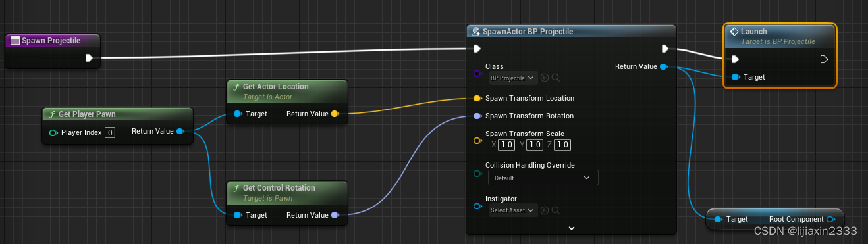Click the Instigator pin
Screen dimensions: 868x244
click(x=477, y=207)
